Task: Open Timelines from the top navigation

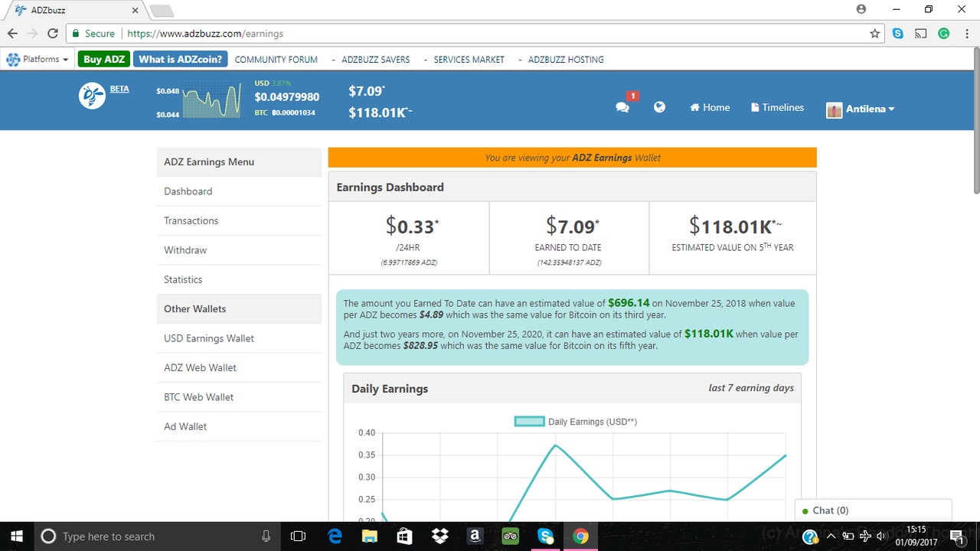Action: click(x=777, y=108)
